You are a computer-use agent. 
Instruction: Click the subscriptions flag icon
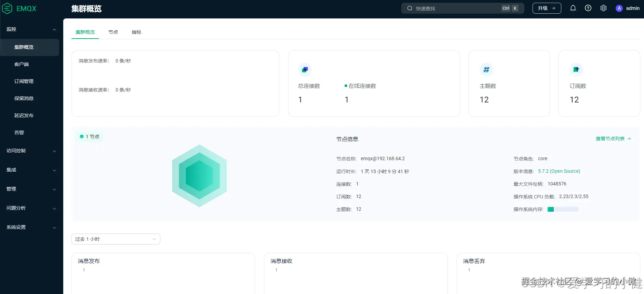point(576,70)
